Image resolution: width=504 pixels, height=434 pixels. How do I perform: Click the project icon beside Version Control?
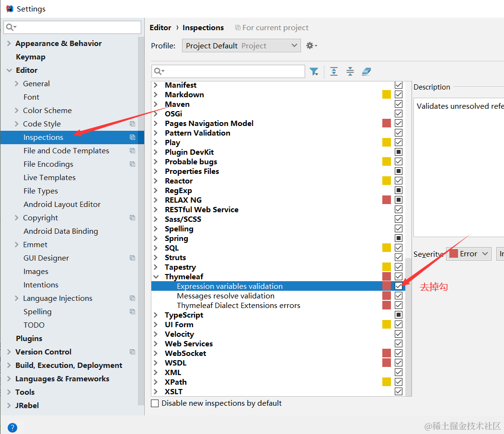(x=132, y=352)
